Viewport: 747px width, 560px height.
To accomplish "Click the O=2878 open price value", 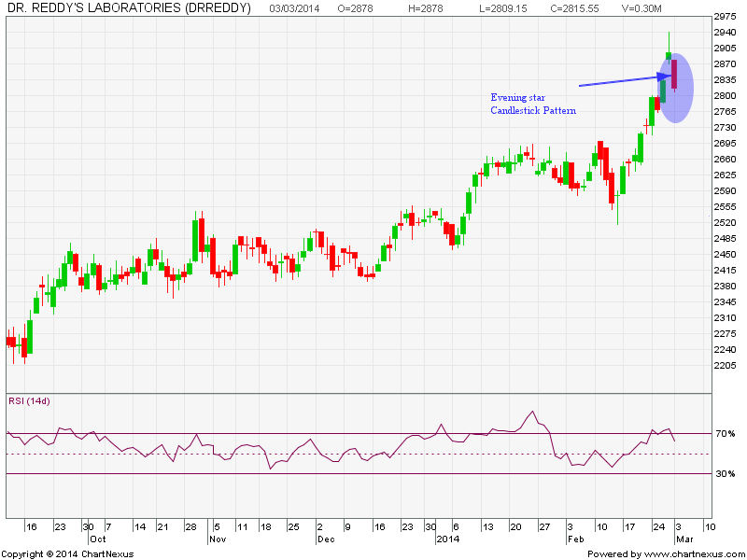I will pos(358,8).
